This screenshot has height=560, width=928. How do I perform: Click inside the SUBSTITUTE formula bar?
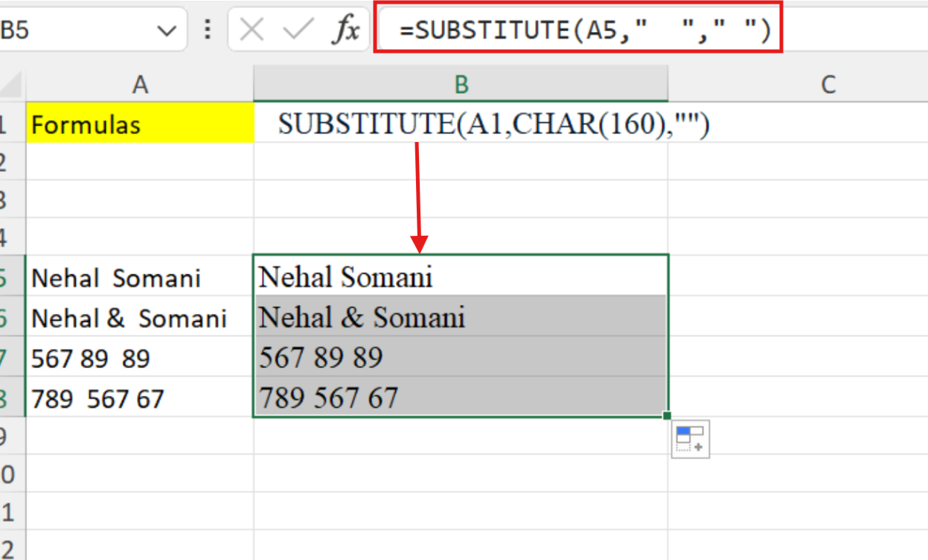coord(580,30)
